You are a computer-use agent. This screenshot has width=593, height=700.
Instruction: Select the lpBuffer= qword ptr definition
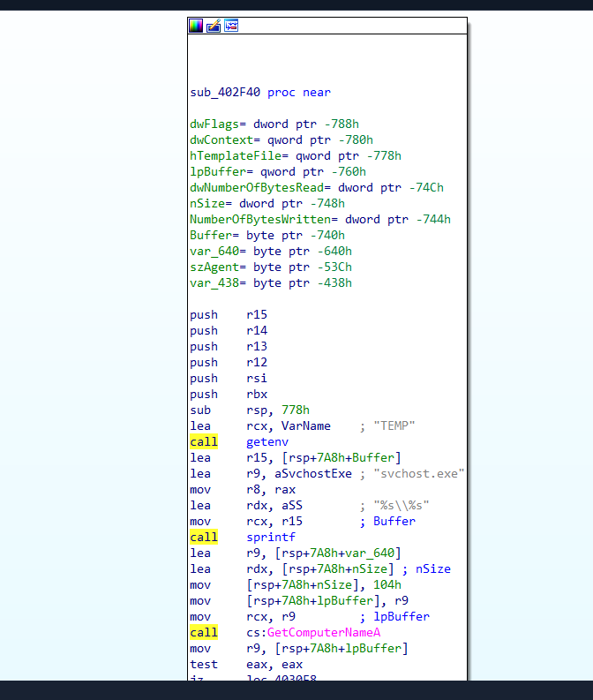point(278,172)
